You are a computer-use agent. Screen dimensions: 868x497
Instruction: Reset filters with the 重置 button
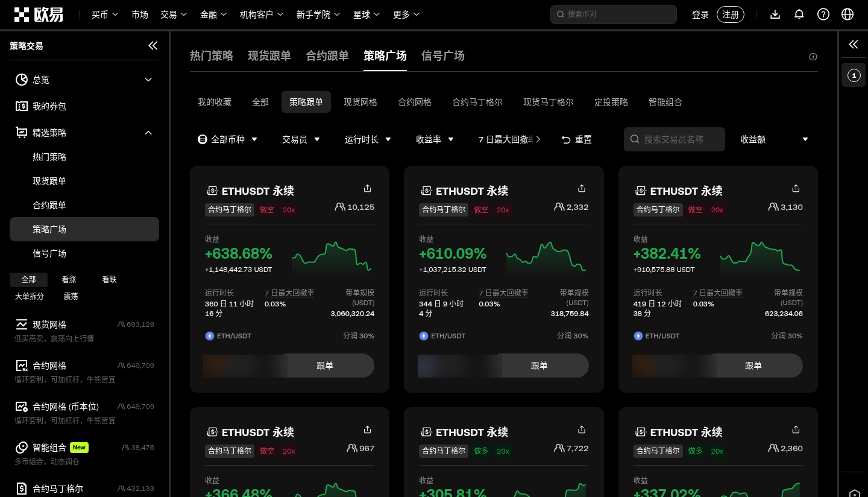[x=577, y=139]
